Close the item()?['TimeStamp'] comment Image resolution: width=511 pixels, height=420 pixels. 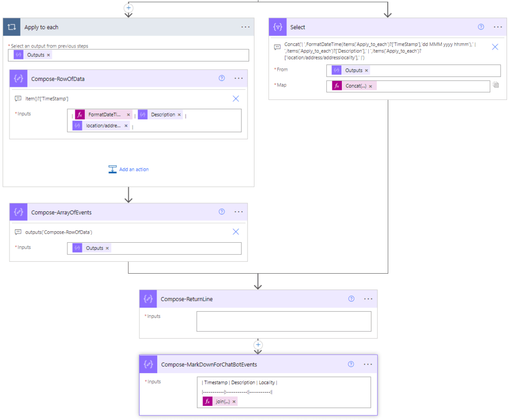tap(236, 98)
